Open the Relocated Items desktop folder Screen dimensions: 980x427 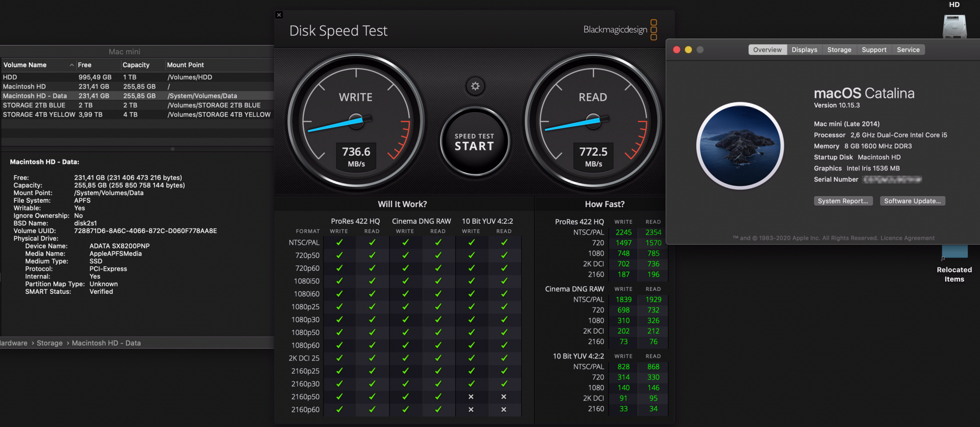click(x=955, y=251)
